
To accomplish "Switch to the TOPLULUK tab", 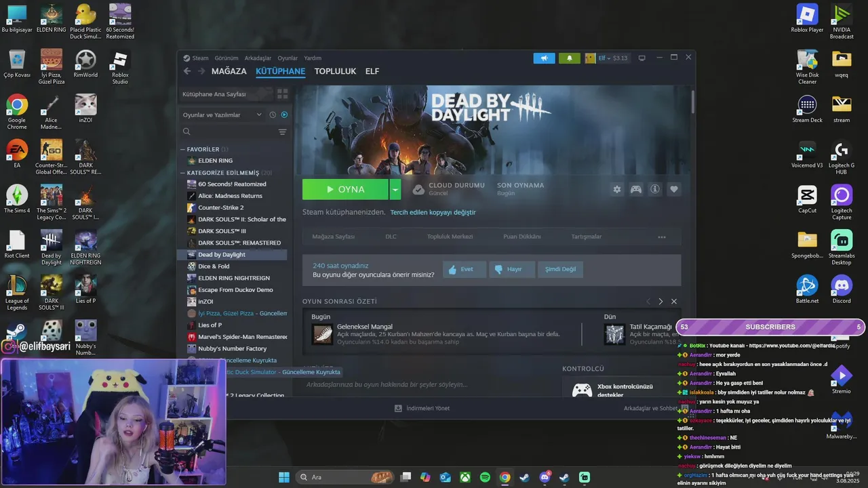I will coord(335,71).
